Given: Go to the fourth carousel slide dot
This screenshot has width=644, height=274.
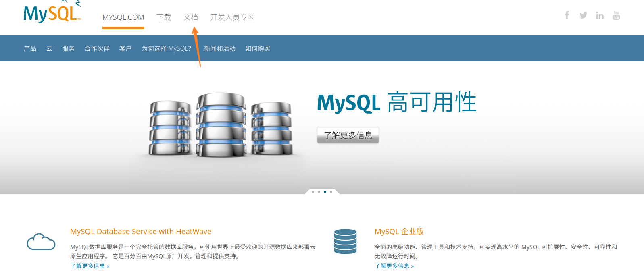Looking at the screenshot, I should [x=331, y=192].
